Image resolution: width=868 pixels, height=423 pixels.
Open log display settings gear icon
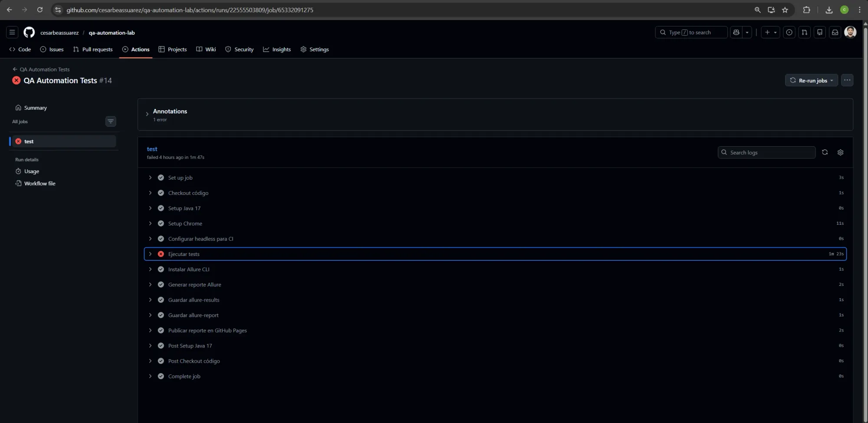(x=840, y=152)
